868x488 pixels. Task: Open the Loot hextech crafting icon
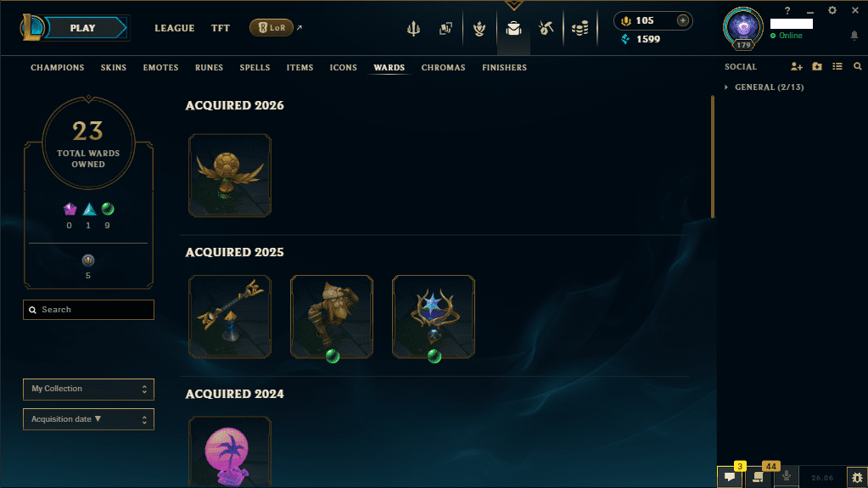point(546,28)
